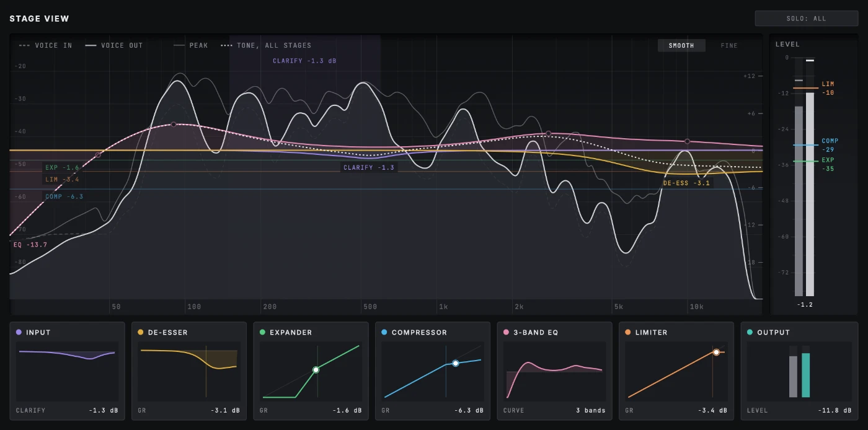Toggle TONE, ALL STAGES legend trace
This screenshot has height=430, width=868.
267,45
